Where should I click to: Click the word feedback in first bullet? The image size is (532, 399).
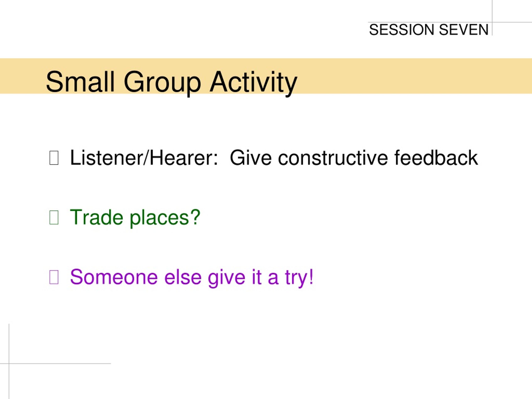(436, 158)
